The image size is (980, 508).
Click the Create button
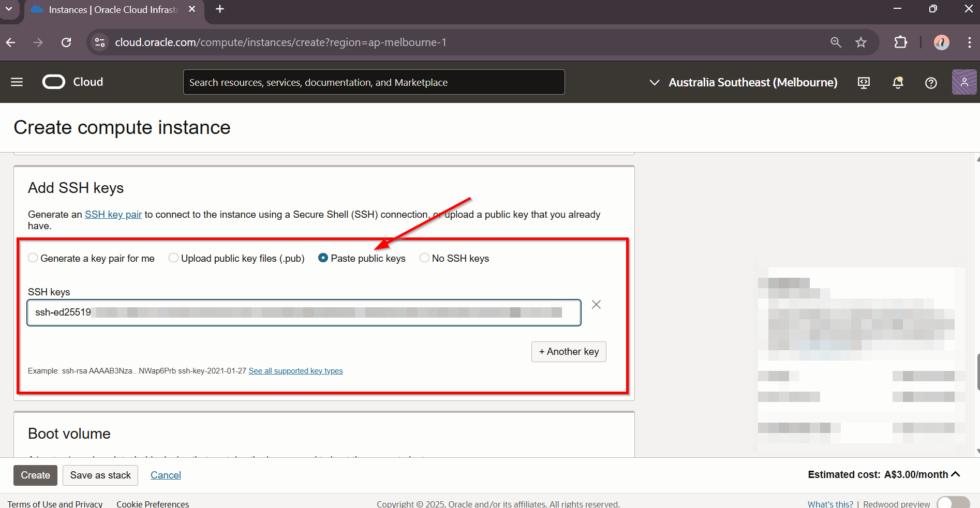point(35,475)
